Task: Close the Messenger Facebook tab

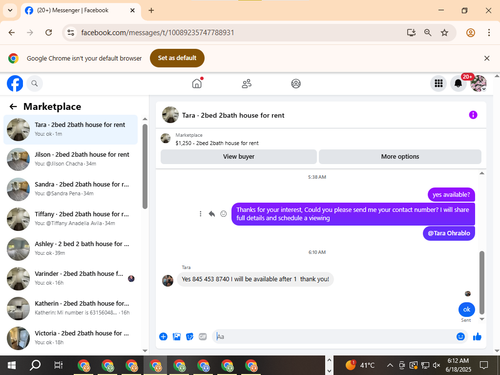Action: pos(132,10)
